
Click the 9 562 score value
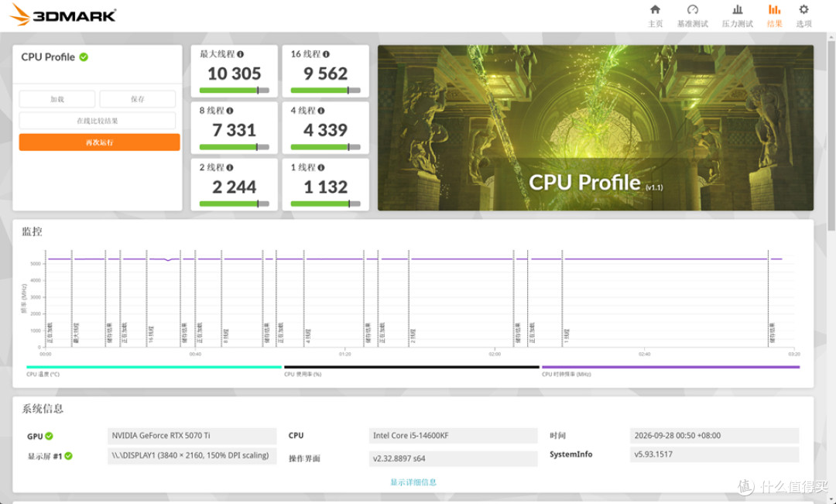(325, 74)
